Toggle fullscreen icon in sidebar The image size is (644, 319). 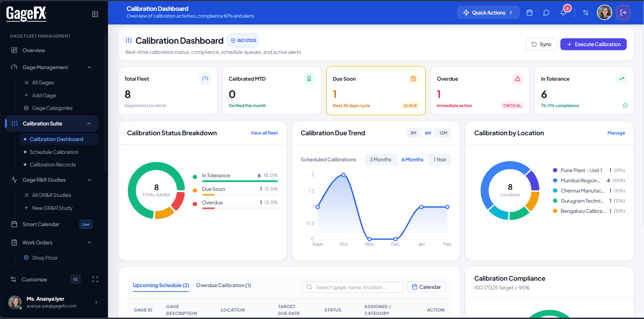click(x=95, y=279)
